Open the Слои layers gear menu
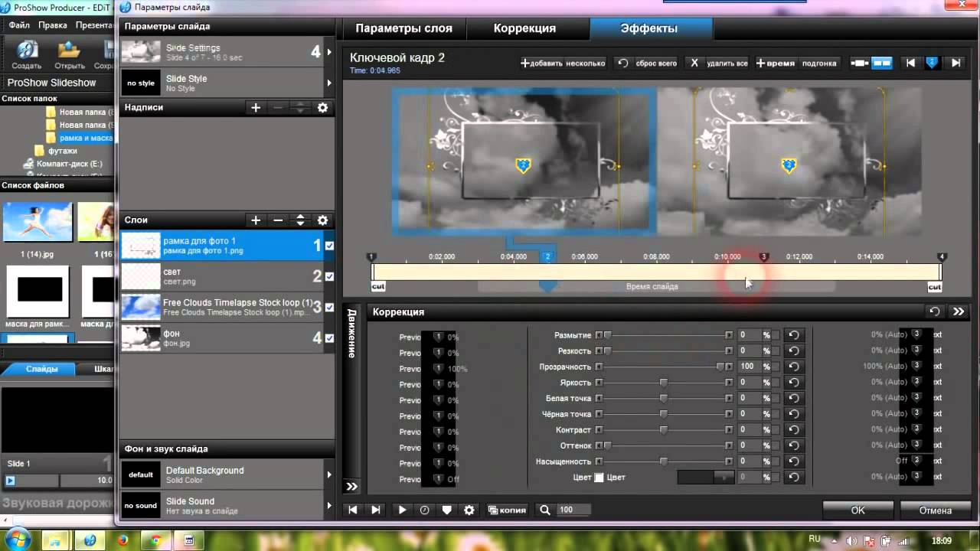Screen dimensions: 980x551 [x=322, y=220]
